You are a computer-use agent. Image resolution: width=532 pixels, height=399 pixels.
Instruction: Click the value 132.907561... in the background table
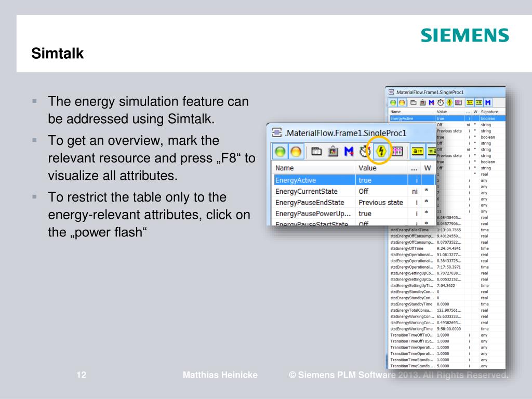tap(449, 310)
